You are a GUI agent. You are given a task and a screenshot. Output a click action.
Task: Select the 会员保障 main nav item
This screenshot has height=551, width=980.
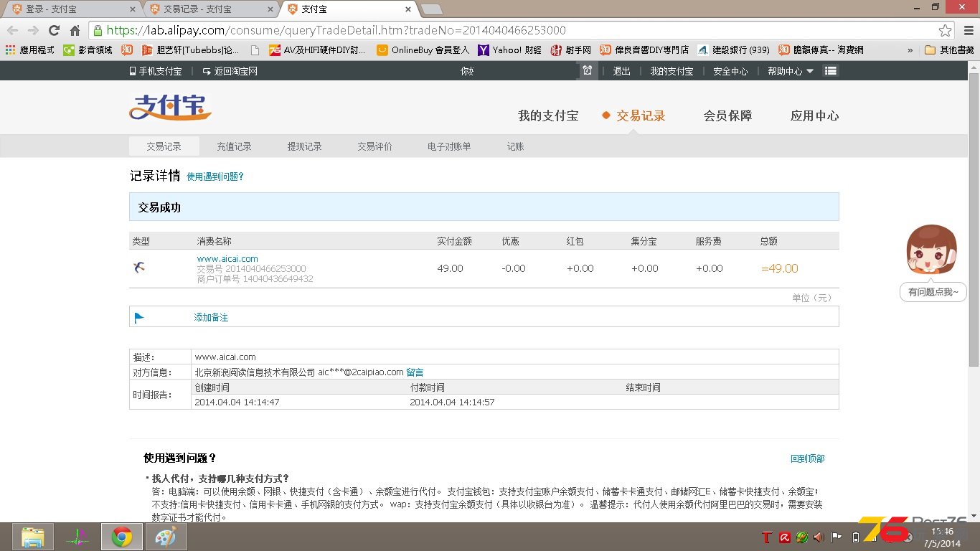click(x=727, y=116)
